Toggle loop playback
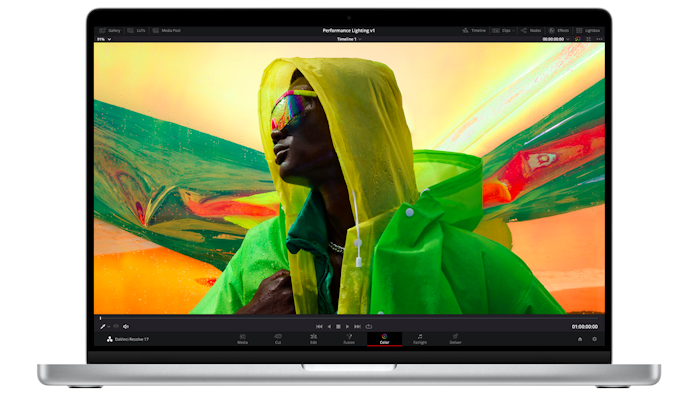This screenshot has height=395, width=690. point(369,327)
